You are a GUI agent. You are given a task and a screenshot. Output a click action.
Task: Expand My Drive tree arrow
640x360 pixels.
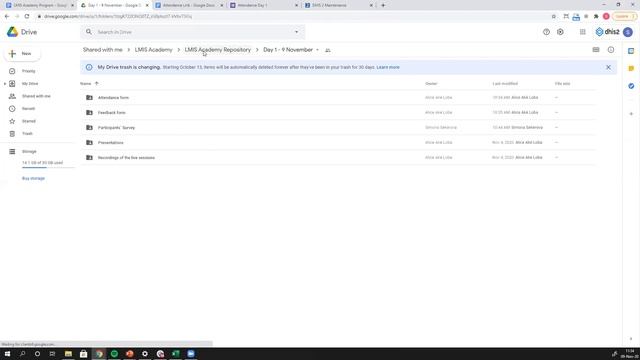pos(4,84)
